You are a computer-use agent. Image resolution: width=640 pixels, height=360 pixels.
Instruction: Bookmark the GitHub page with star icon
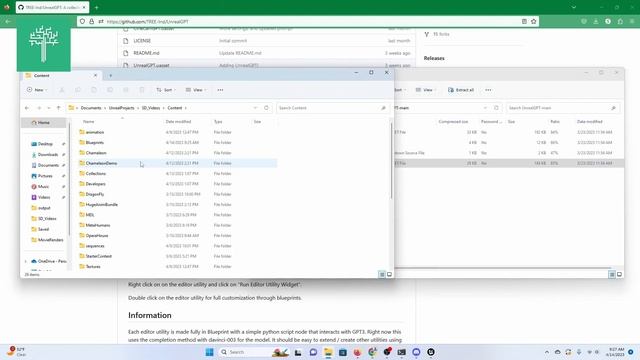pos(533,21)
